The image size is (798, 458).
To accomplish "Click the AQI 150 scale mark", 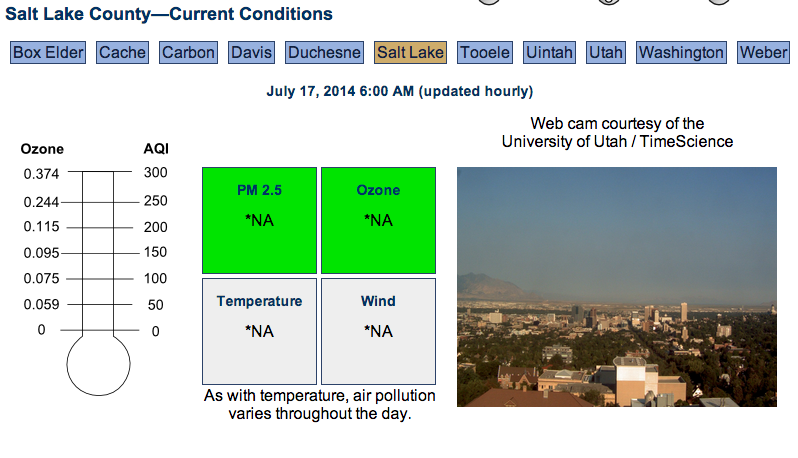I will click(x=155, y=252).
